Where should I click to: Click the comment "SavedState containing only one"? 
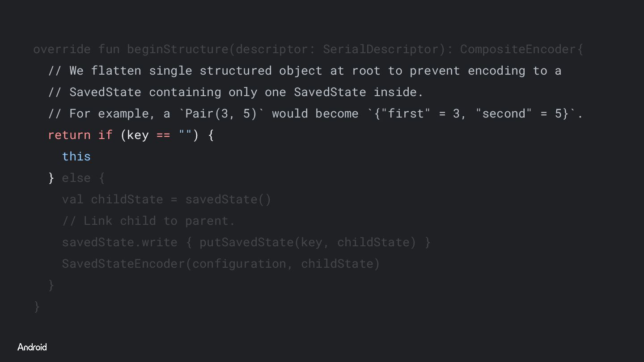(x=235, y=92)
